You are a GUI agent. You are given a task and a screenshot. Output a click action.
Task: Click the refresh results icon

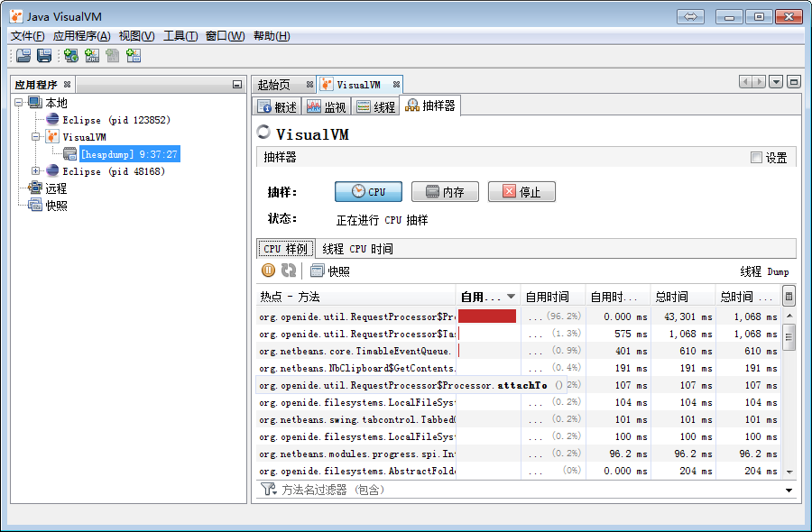coord(288,271)
